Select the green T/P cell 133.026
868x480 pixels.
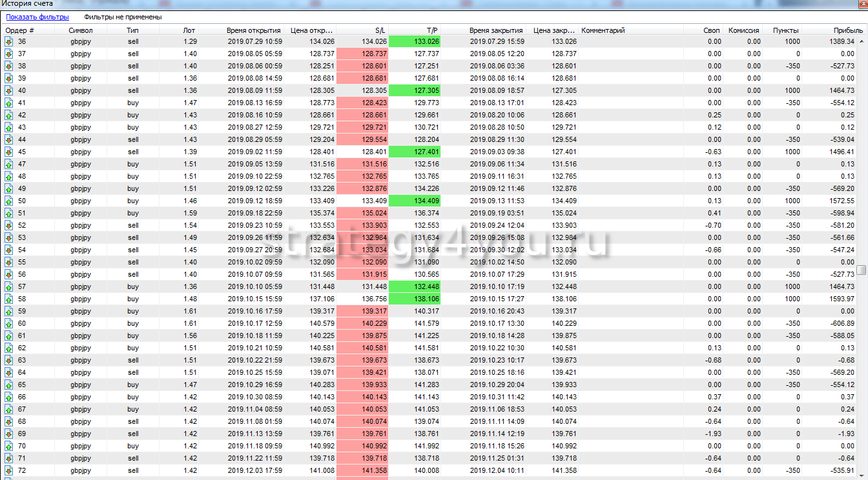pyautogui.click(x=415, y=41)
